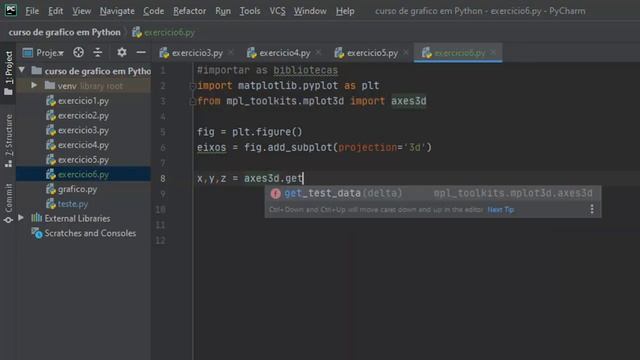Hide the Project panel with minus icon

pyautogui.click(x=141, y=52)
